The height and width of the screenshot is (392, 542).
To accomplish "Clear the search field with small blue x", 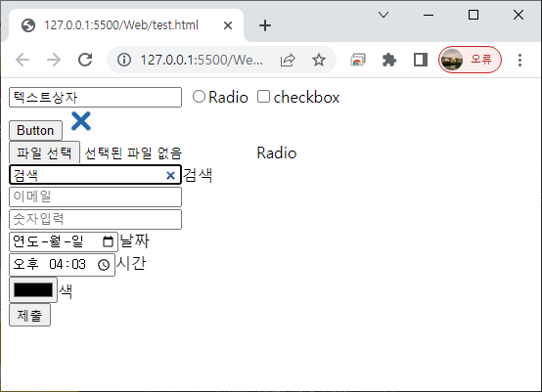I will click(170, 175).
